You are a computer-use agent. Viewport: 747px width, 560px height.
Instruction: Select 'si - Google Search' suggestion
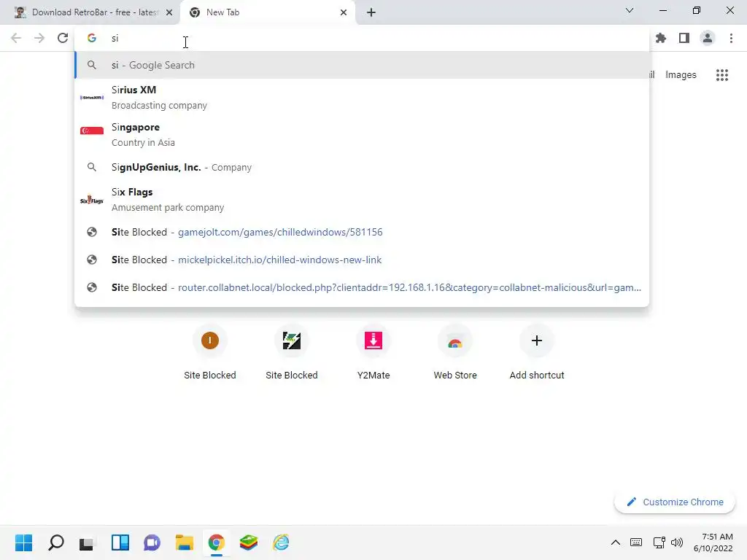[362, 65]
